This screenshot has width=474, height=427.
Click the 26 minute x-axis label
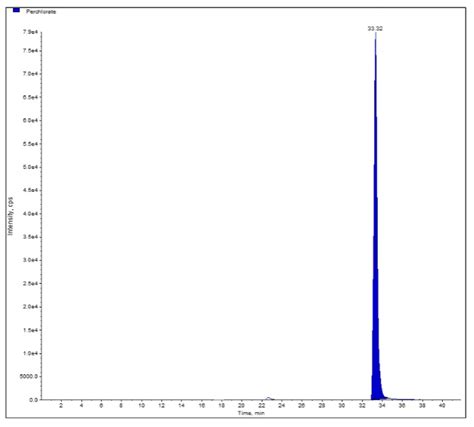pos(302,406)
